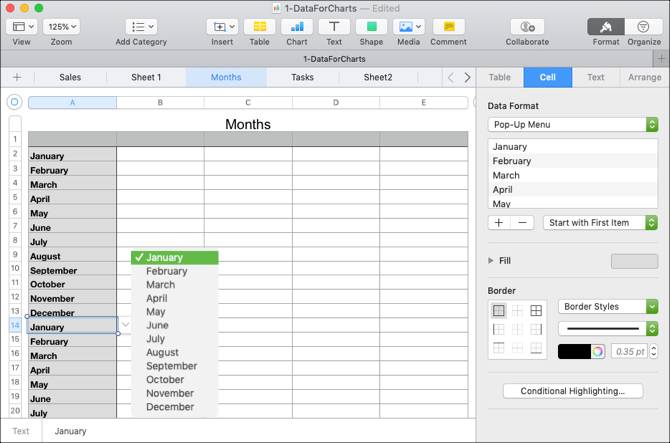
Task: Select the all borders grid icon
Action: click(536, 311)
